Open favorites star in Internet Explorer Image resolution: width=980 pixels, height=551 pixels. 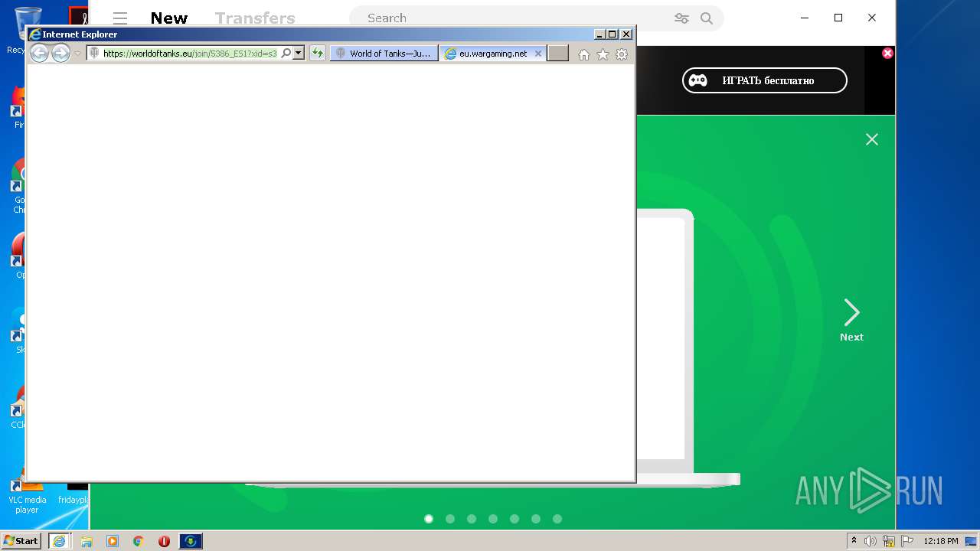[603, 54]
